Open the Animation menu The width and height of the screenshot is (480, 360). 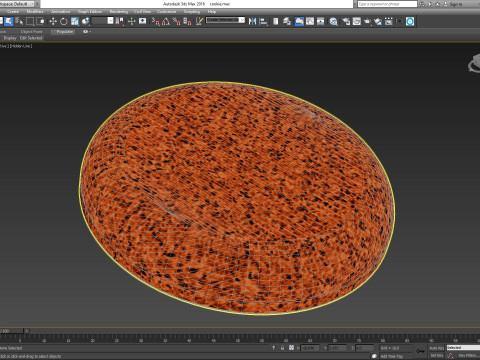coord(60,11)
